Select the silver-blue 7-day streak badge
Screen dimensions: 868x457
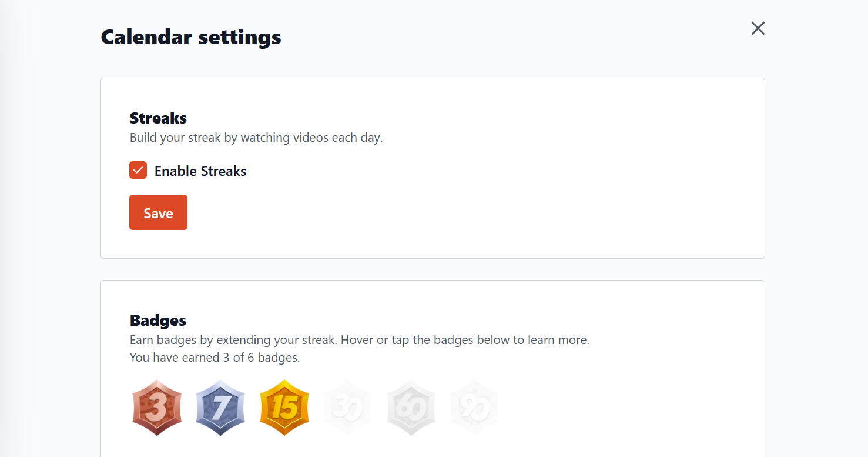(220, 408)
